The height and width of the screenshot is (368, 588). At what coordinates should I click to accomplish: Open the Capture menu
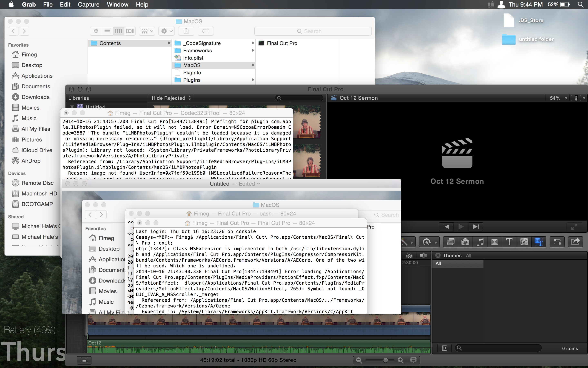[x=88, y=4]
